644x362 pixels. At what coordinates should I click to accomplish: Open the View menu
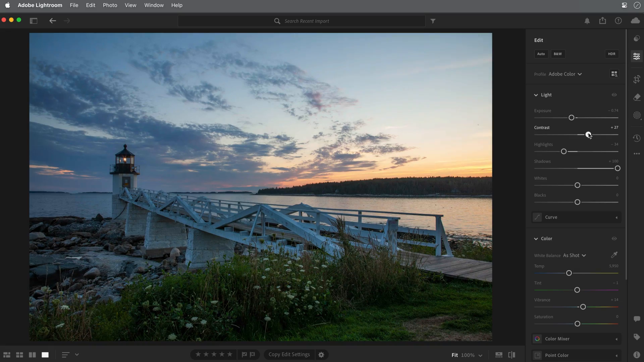130,5
